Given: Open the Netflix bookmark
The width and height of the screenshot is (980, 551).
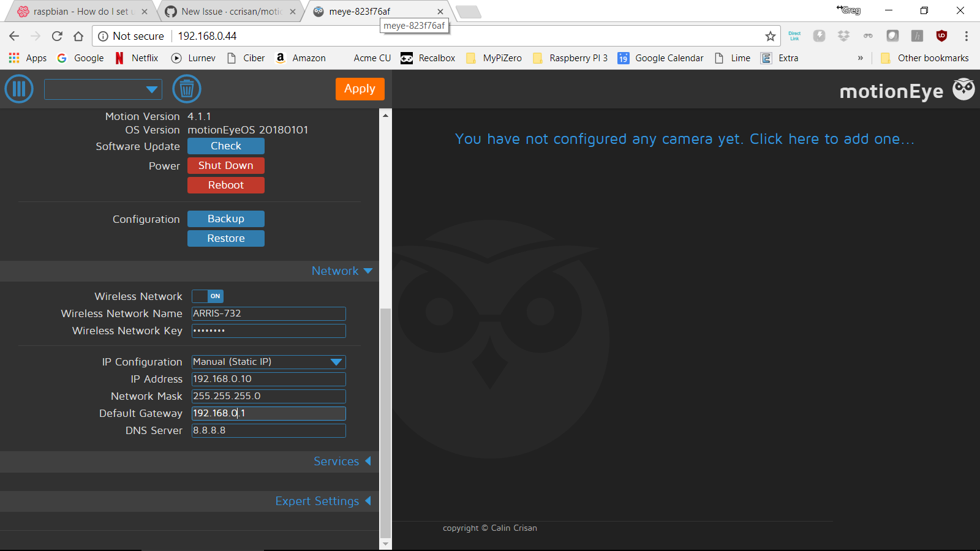Looking at the screenshot, I should pyautogui.click(x=136, y=58).
